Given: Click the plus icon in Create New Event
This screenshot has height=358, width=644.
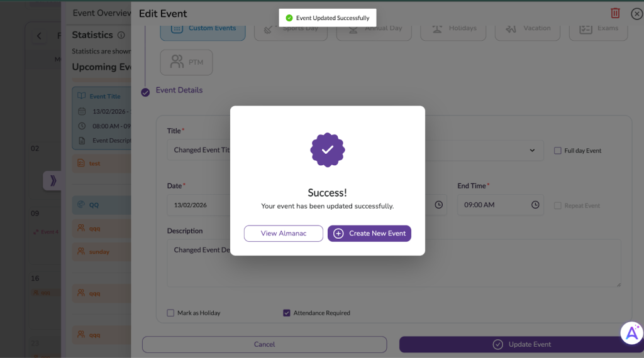Looking at the screenshot, I should point(338,234).
